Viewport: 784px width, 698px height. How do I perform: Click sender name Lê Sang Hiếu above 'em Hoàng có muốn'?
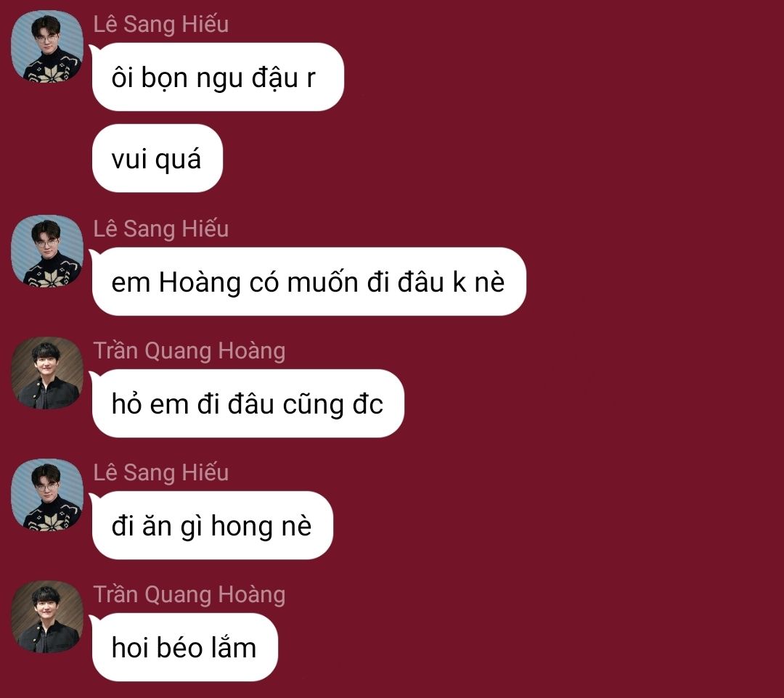[x=161, y=229]
